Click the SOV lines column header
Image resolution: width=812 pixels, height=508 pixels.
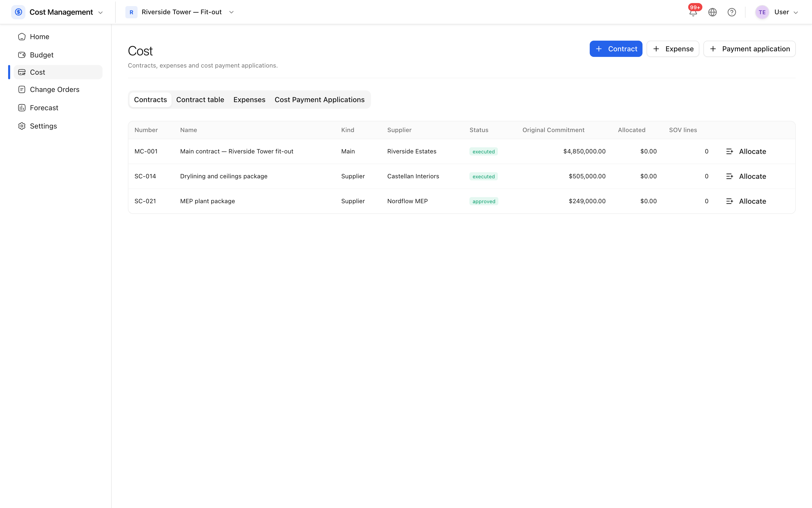tap(683, 130)
